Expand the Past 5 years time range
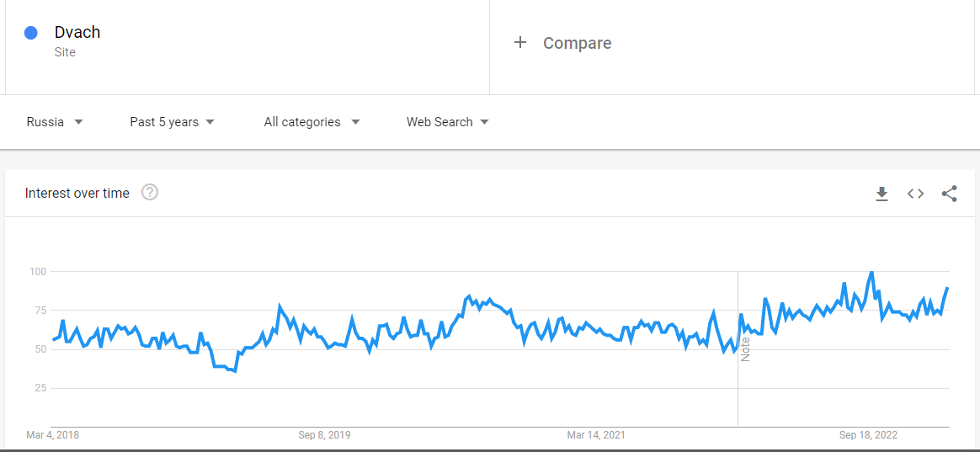Image resolution: width=980 pixels, height=452 pixels. [172, 122]
